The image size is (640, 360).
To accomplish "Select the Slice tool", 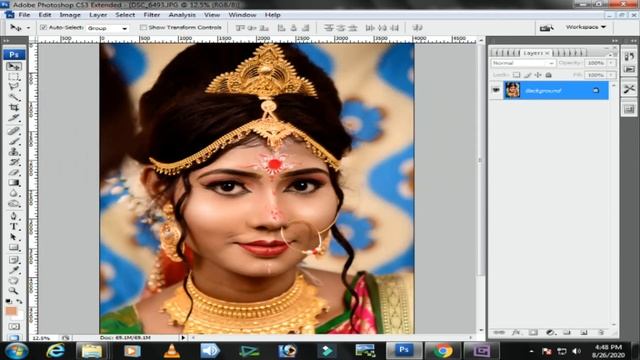I will 14,118.
